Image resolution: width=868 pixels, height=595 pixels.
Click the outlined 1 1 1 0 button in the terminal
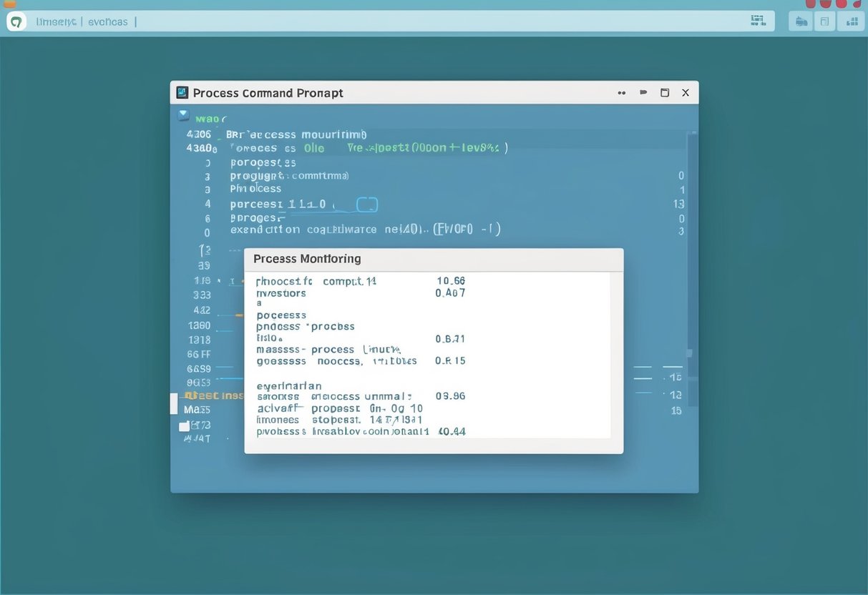tap(366, 204)
